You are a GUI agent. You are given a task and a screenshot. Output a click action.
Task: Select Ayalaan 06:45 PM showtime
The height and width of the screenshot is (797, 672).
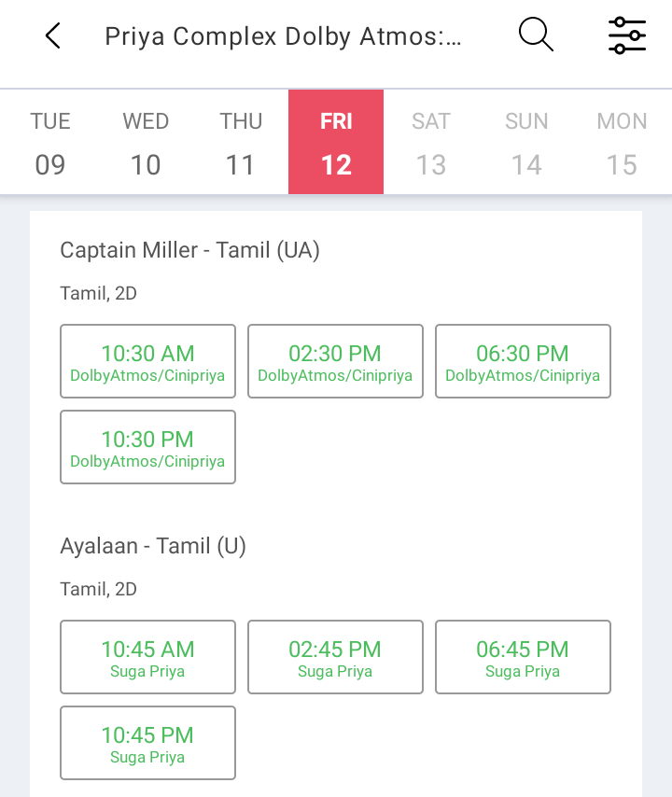(523, 657)
